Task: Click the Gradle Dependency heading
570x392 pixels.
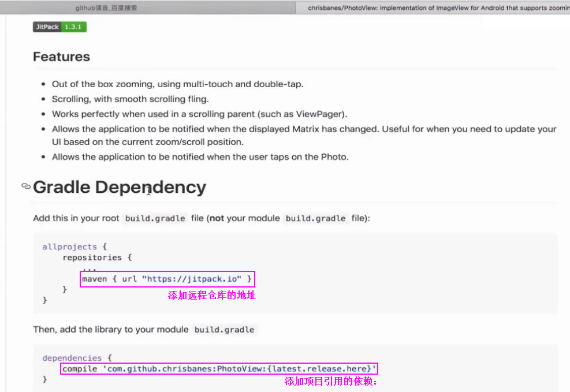Action: (x=120, y=187)
